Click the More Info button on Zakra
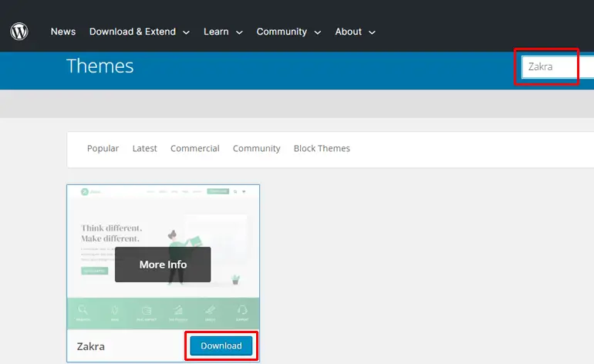 pyautogui.click(x=163, y=265)
